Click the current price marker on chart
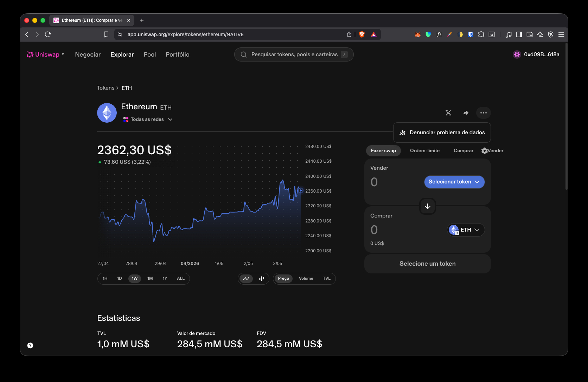The width and height of the screenshot is (588, 382). [301, 190]
